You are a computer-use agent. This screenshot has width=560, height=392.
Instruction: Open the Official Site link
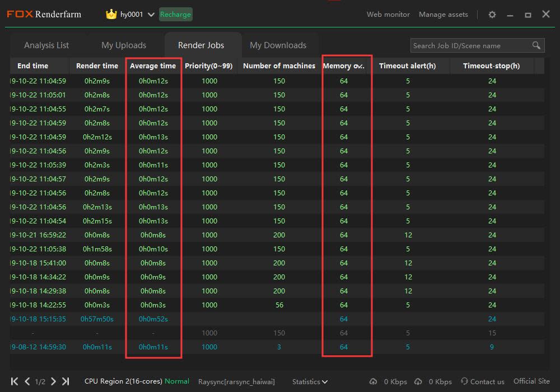tap(531, 381)
